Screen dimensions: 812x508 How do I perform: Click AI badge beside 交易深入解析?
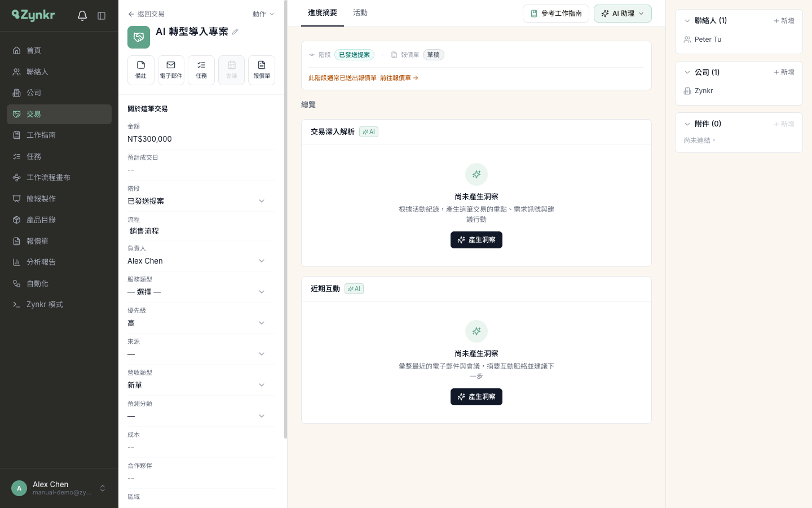pyautogui.click(x=369, y=132)
